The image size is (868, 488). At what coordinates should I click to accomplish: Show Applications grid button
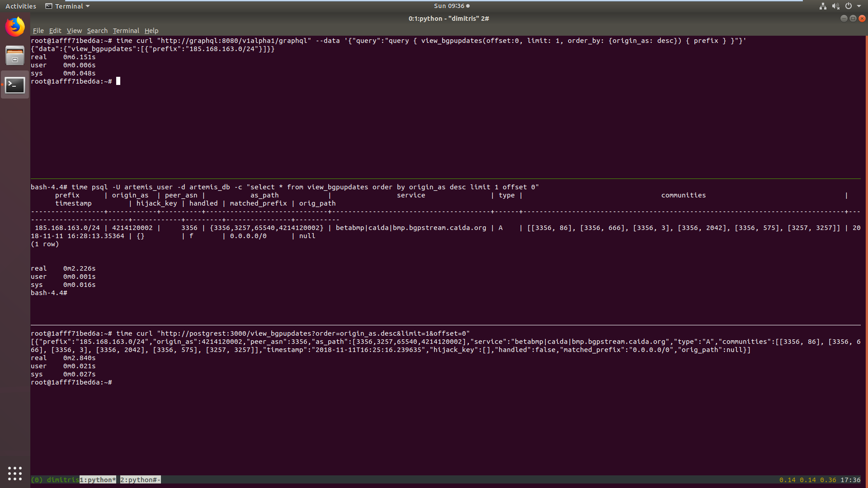coord(15,473)
